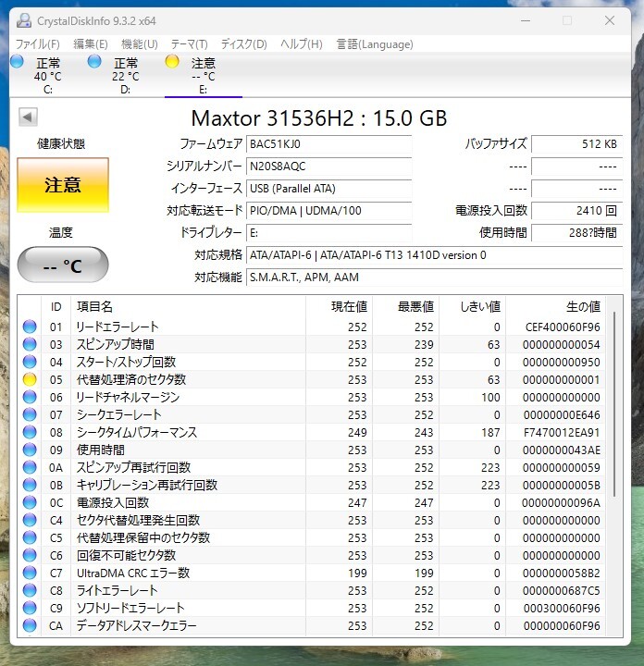
Task: Click the serial number field N20S8AQC
Action: (x=328, y=166)
